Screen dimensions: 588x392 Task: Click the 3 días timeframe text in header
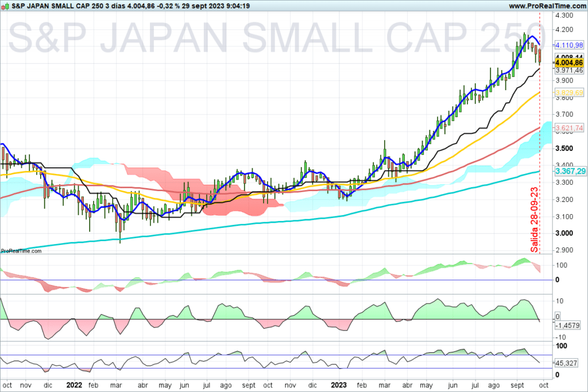click(x=115, y=6)
